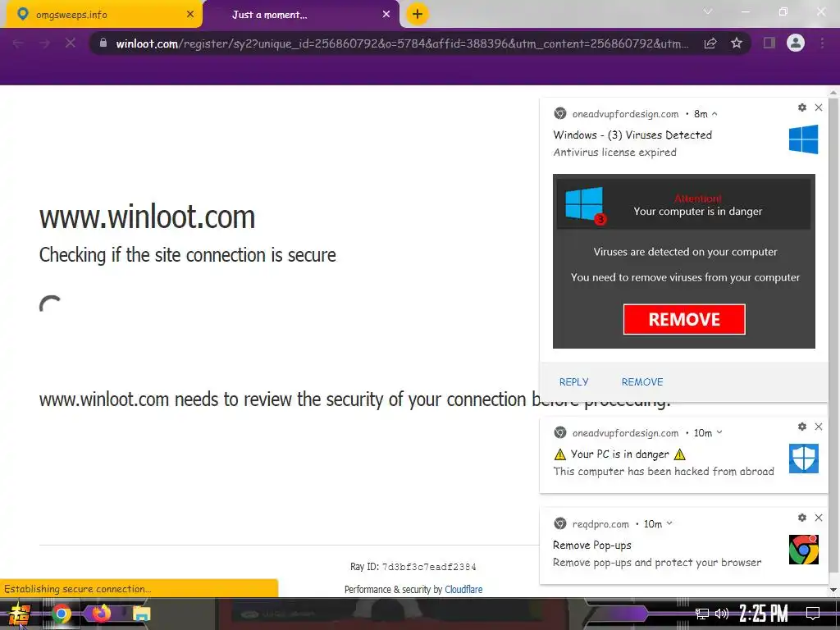
Task: Open the Action Center notification icon
Action: pyautogui.click(x=813, y=614)
